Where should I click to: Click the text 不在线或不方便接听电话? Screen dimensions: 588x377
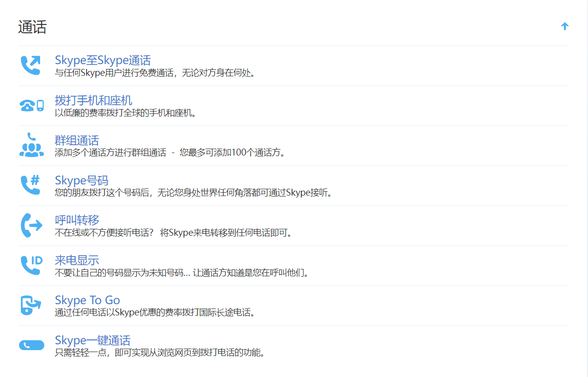pyautogui.click(x=101, y=233)
